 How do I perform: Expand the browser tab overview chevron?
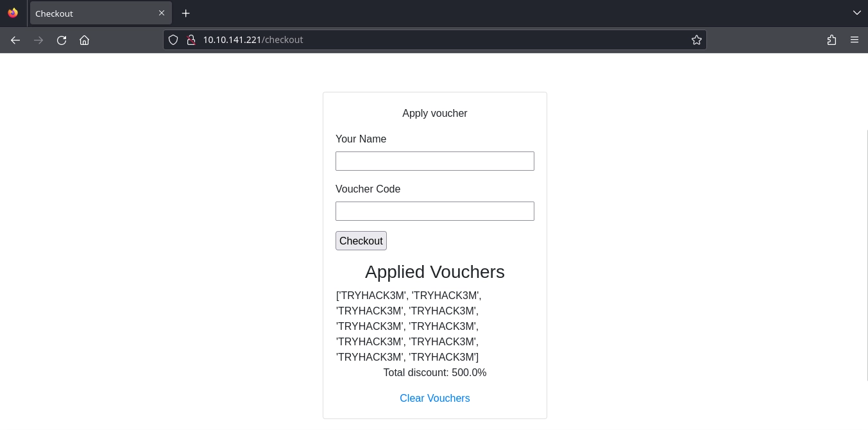point(857,13)
